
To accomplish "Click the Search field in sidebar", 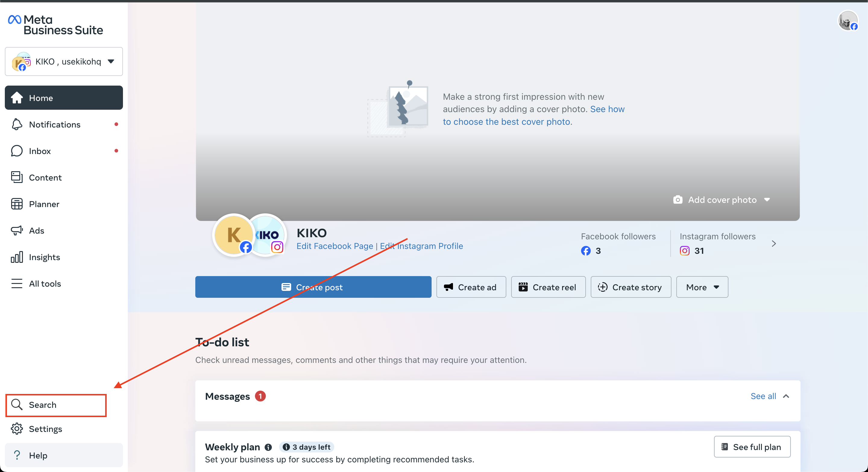I will (x=56, y=405).
